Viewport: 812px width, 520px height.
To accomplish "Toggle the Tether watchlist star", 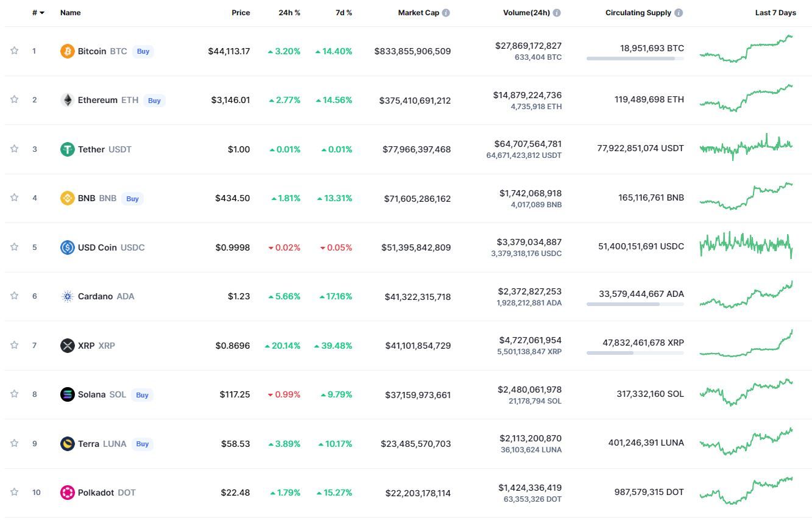I will coord(14,149).
